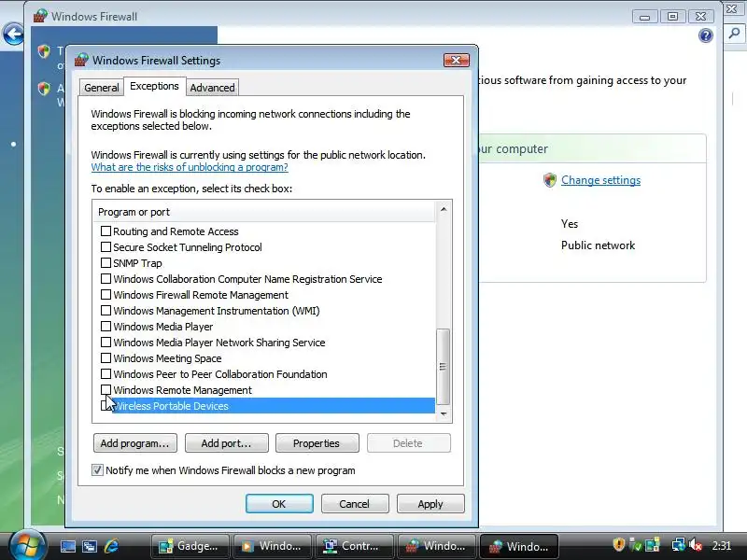Click the exceptions list scrollbar thumb

[x=443, y=366]
